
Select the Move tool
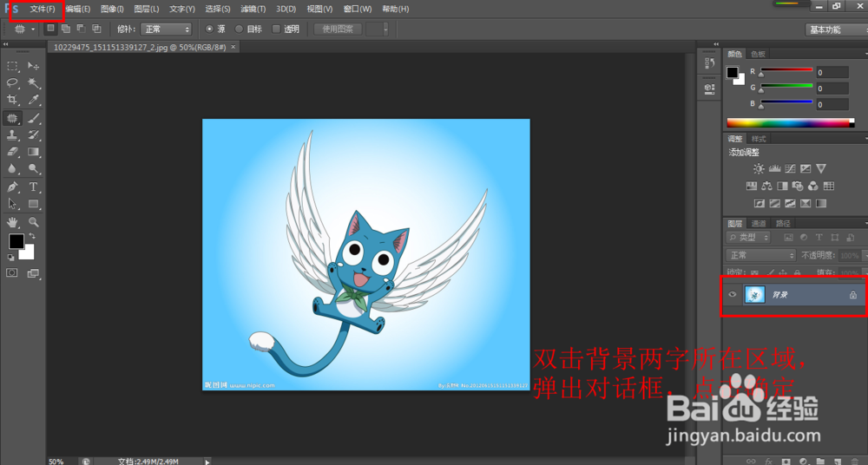click(33, 67)
